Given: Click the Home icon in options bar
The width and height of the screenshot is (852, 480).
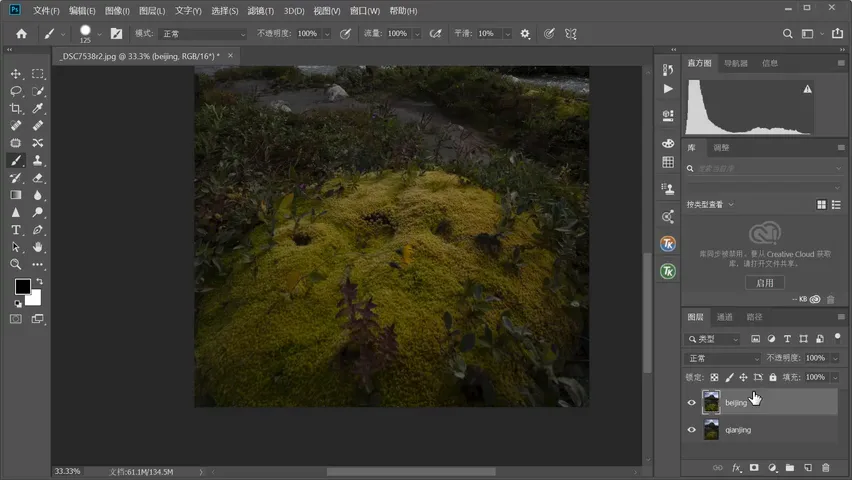Looking at the screenshot, I should click(x=21, y=34).
